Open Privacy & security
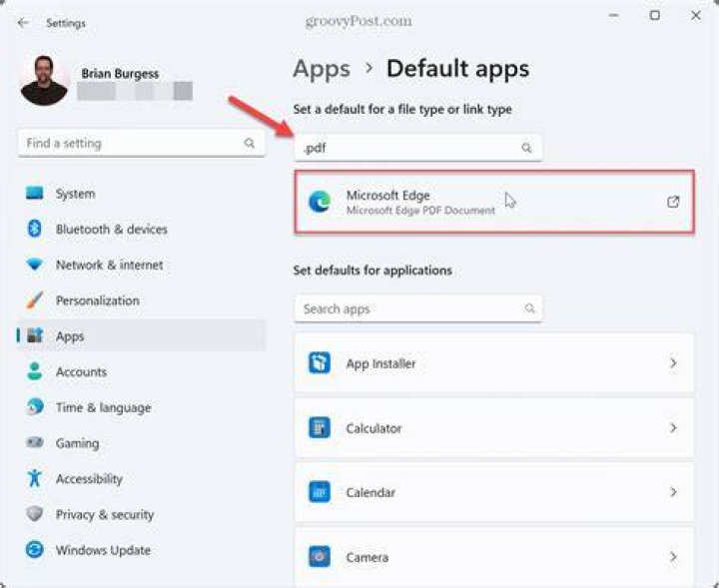Viewport: 719px width, 588px height. coord(141,515)
